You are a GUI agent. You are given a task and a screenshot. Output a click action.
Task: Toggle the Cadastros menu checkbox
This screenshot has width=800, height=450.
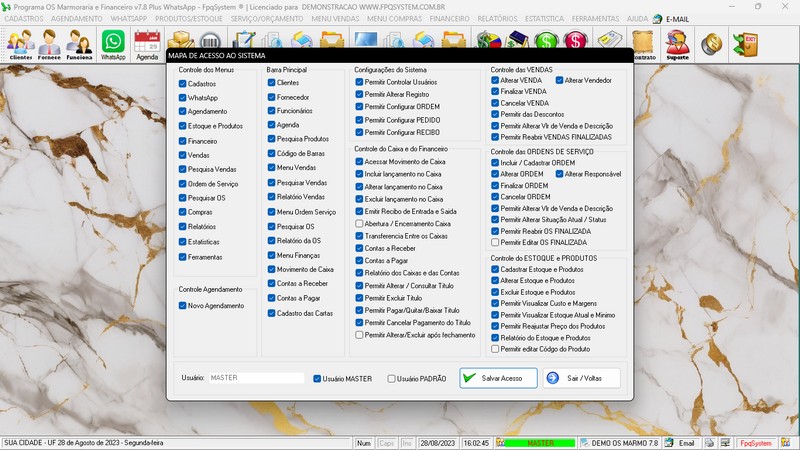coord(183,84)
